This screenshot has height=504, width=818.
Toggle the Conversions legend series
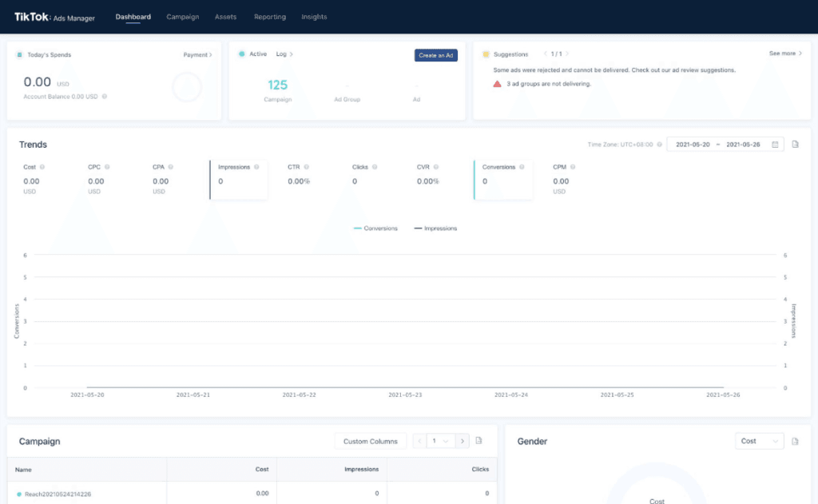click(375, 228)
